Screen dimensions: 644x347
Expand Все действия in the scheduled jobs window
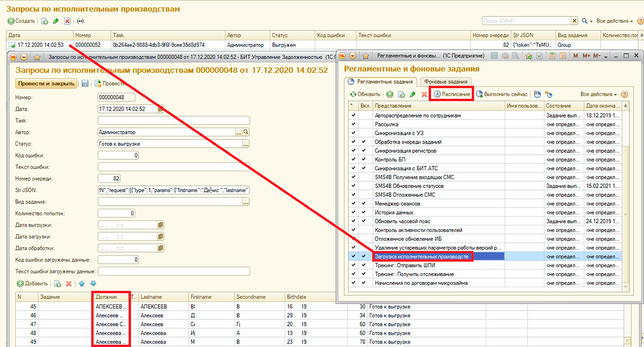tap(598, 94)
